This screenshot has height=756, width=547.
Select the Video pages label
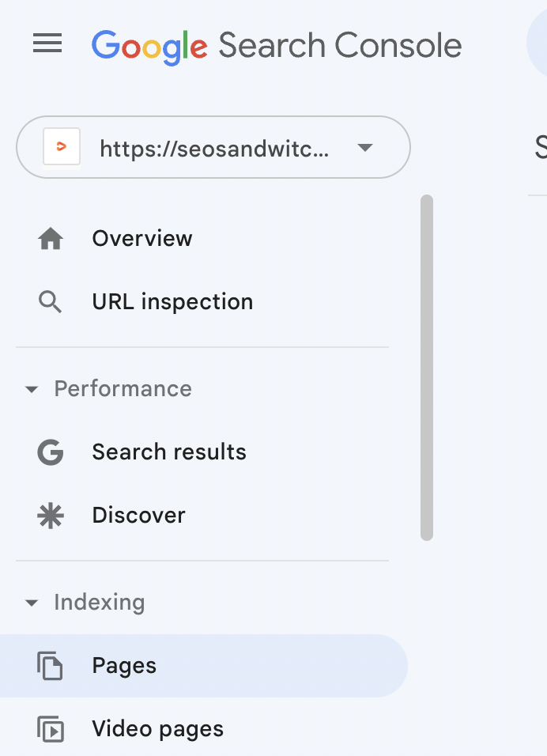[x=157, y=729]
